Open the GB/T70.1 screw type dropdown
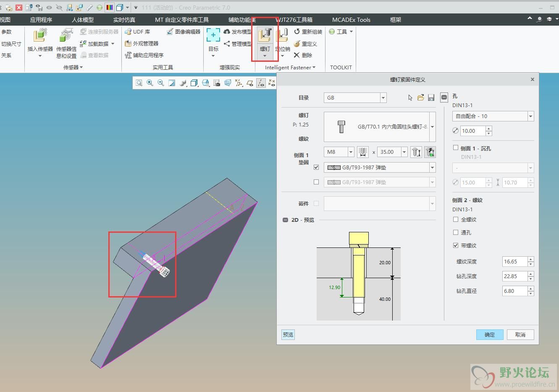 [432, 126]
